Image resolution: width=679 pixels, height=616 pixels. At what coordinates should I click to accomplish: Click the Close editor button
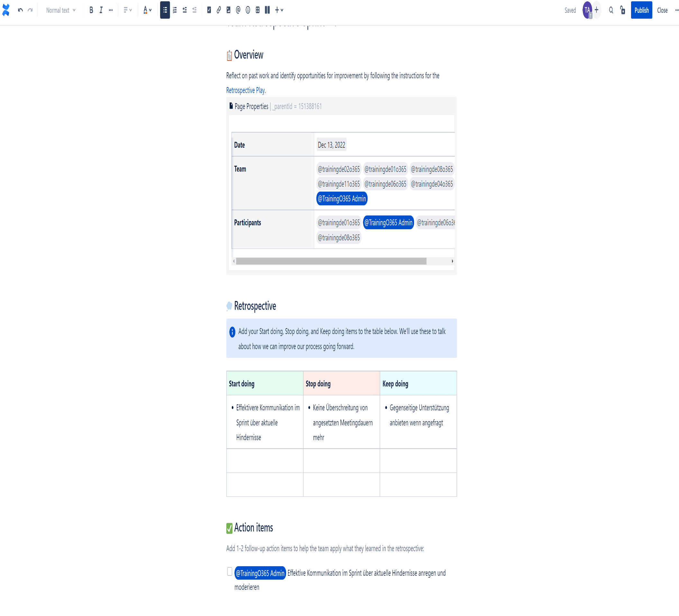tap(662, 10)
